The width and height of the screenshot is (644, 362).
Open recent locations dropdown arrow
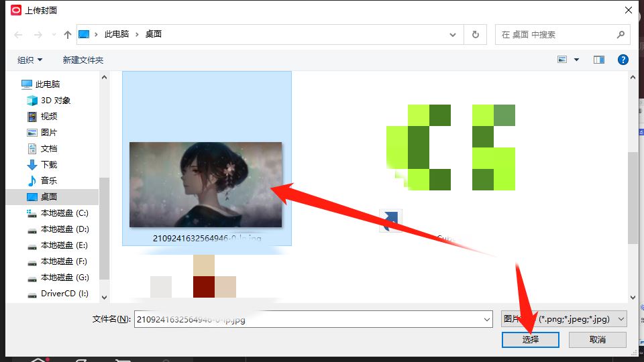point(54,35)
